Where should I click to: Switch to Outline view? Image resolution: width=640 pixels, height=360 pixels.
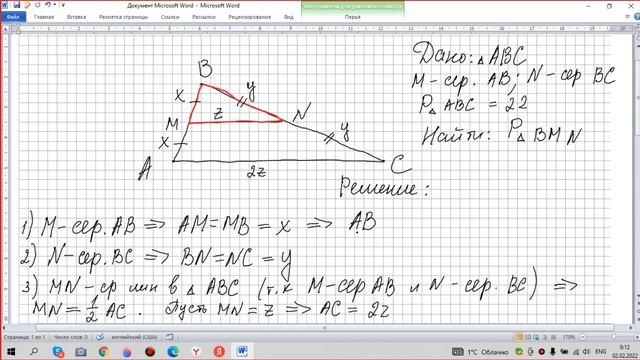pos(545,337)
